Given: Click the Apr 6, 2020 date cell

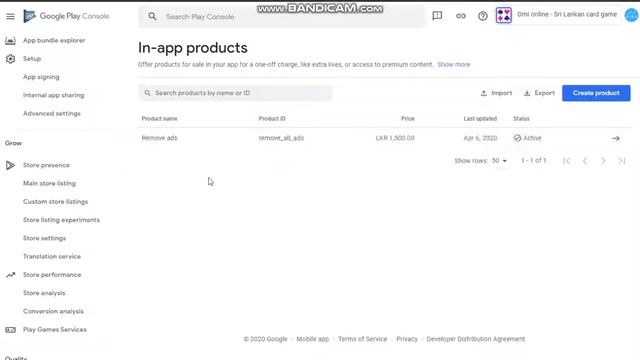Looking at the screenshot, I should point(480,138).
